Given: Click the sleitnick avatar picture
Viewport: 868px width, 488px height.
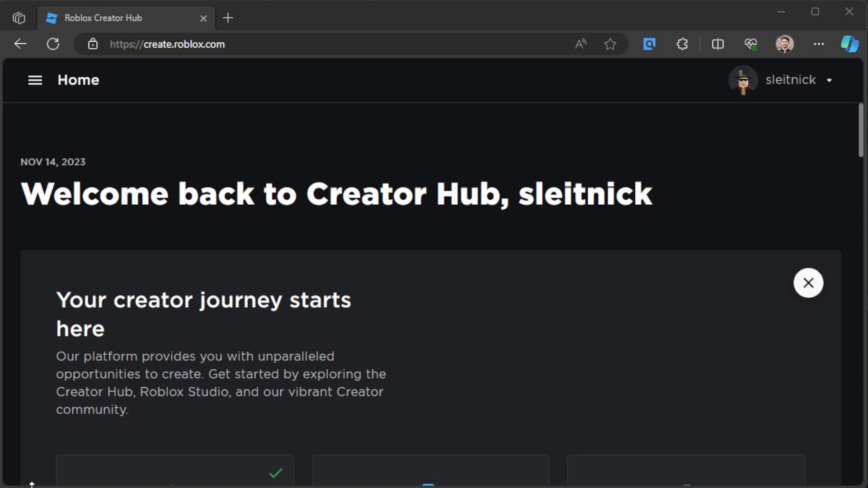Looking at the screenshot, I should [x=743, y=80].
